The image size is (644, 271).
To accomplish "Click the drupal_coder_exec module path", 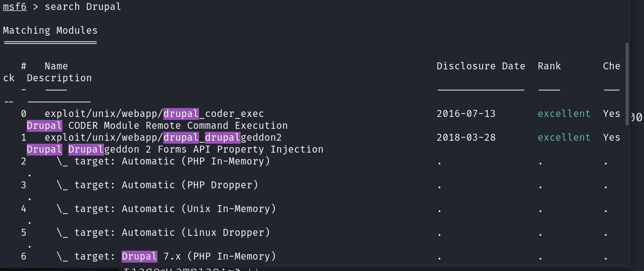I will pyautogui.click(x=154, y=113).
